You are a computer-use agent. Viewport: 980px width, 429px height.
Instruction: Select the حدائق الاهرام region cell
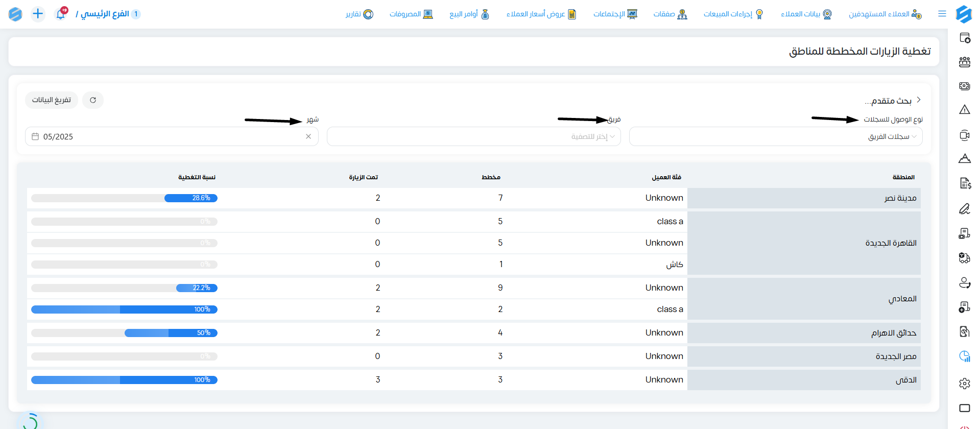pyautogui.click(x=804, y=333)
